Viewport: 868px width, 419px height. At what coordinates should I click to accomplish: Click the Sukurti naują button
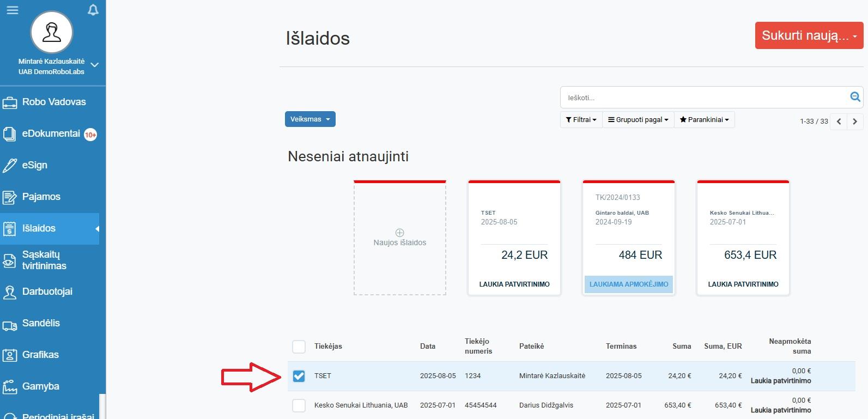(x=809, y=35)
